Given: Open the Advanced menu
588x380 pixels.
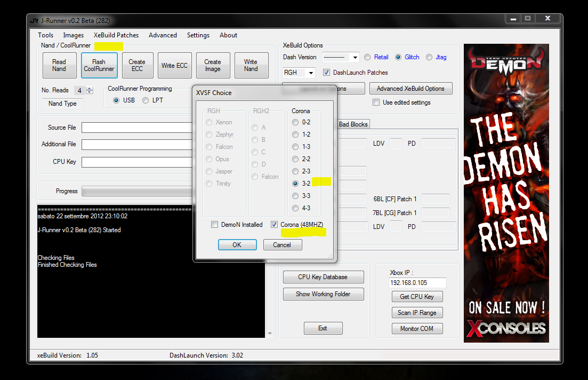Looking at the screenshot, I should point(163,35).
